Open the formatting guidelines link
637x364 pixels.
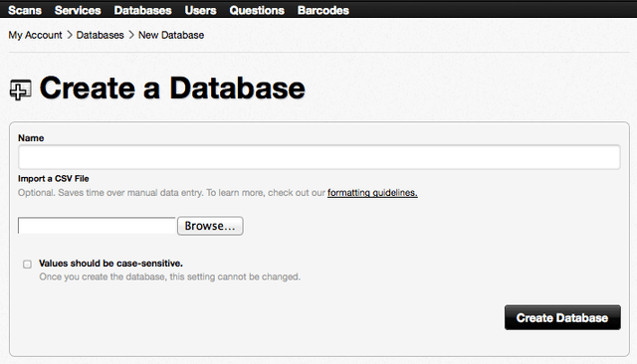372,193
